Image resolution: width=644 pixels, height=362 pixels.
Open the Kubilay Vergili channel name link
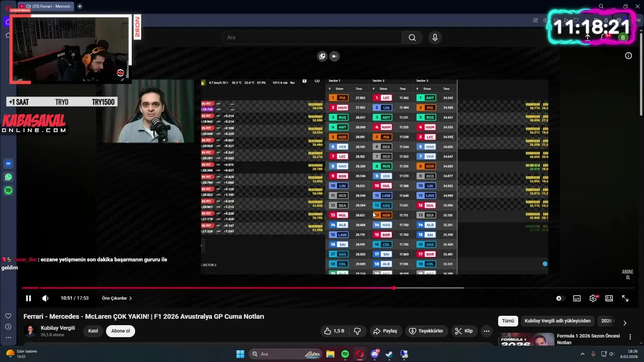58,328
